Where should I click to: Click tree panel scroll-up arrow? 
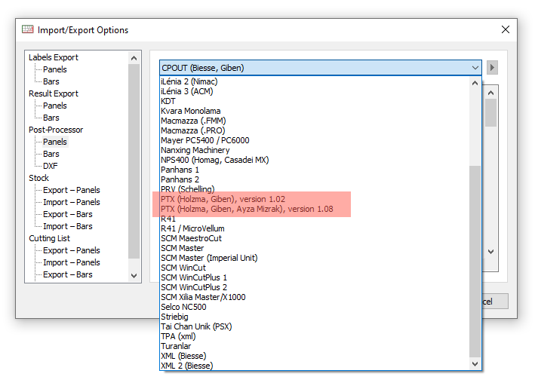134,58
